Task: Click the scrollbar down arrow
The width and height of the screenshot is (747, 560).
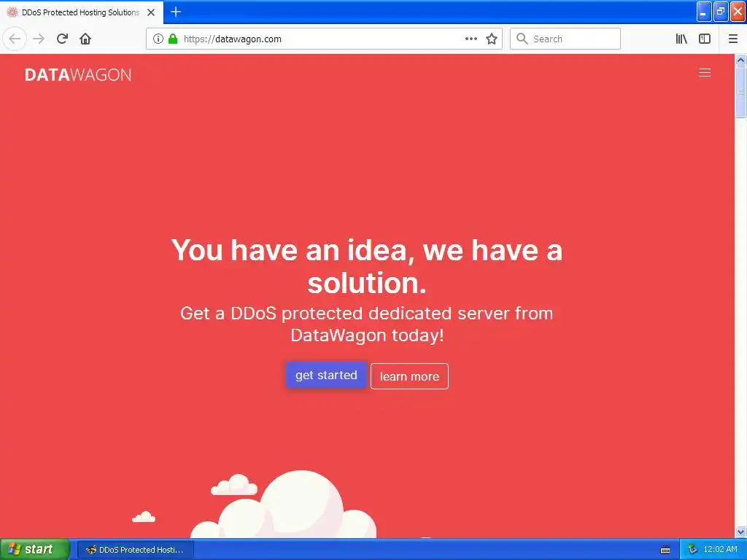Action: click(741, 532)
